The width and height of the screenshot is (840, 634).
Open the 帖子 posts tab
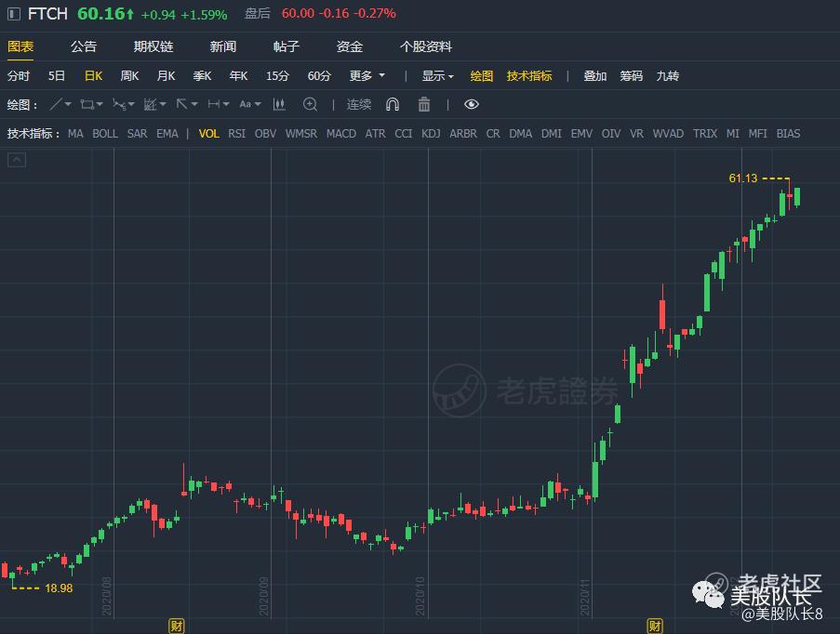click(287, 46)
